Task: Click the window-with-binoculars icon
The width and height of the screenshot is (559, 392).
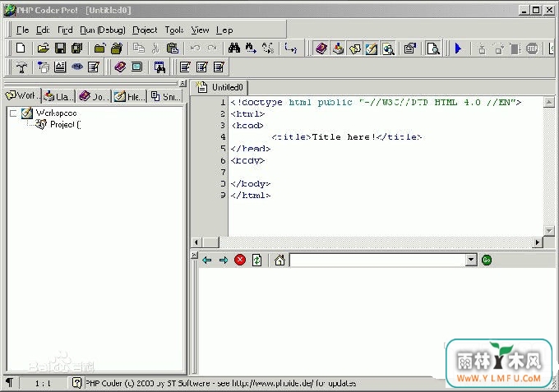Action: click(x=159, y=67)
